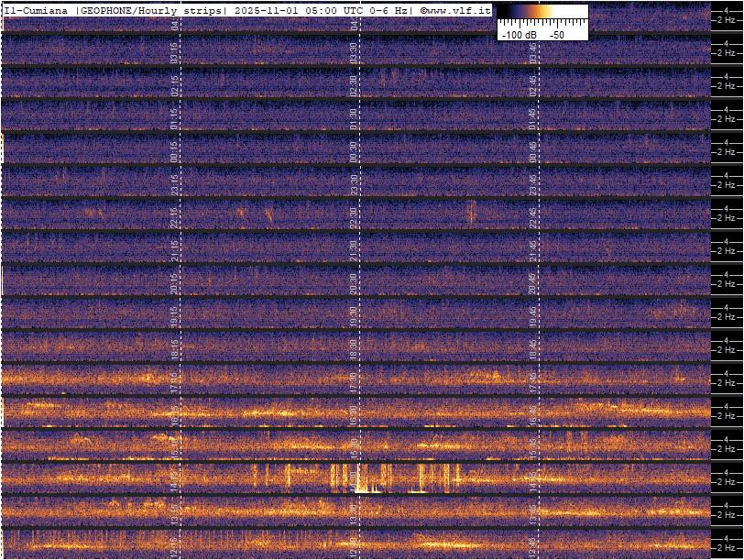Select the 22:45 time marker

point(532,216)
